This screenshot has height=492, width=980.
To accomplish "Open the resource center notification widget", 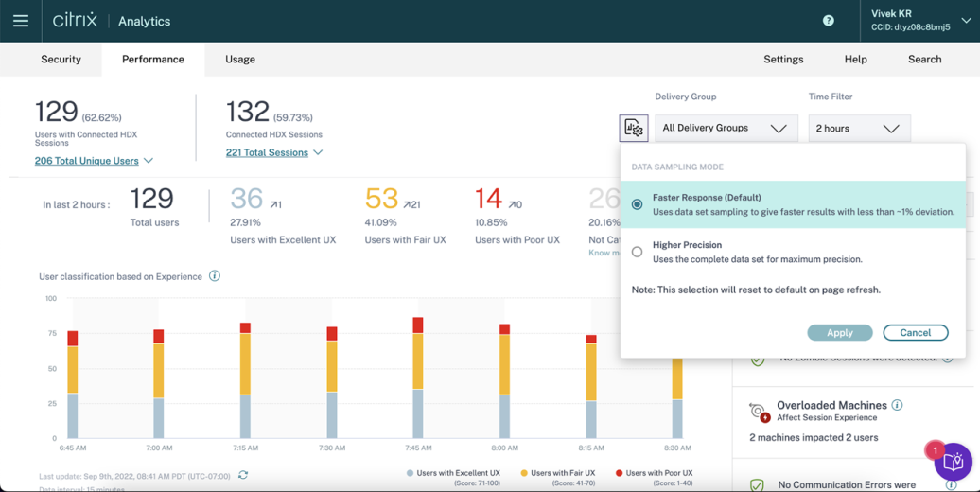I will pos(953,462).
